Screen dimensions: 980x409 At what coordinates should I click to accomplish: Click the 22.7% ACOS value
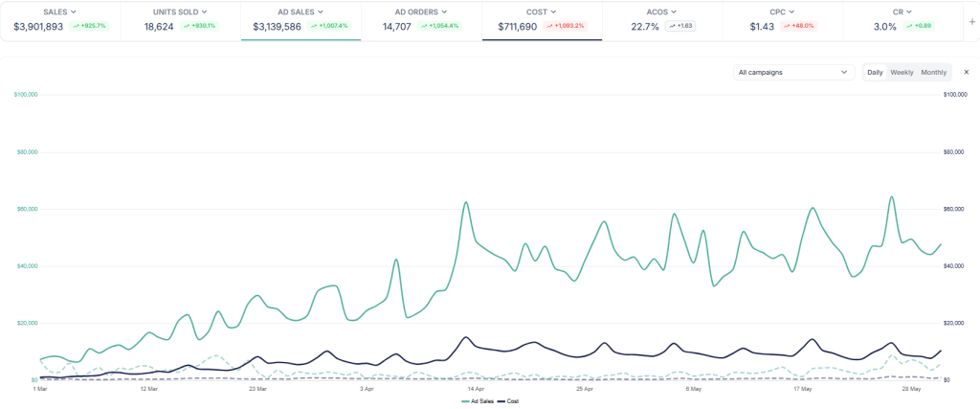click(x=645, y=27)
